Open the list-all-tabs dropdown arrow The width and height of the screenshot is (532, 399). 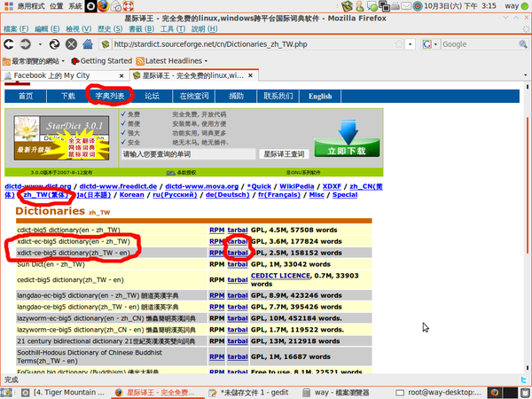pos(525,75)
